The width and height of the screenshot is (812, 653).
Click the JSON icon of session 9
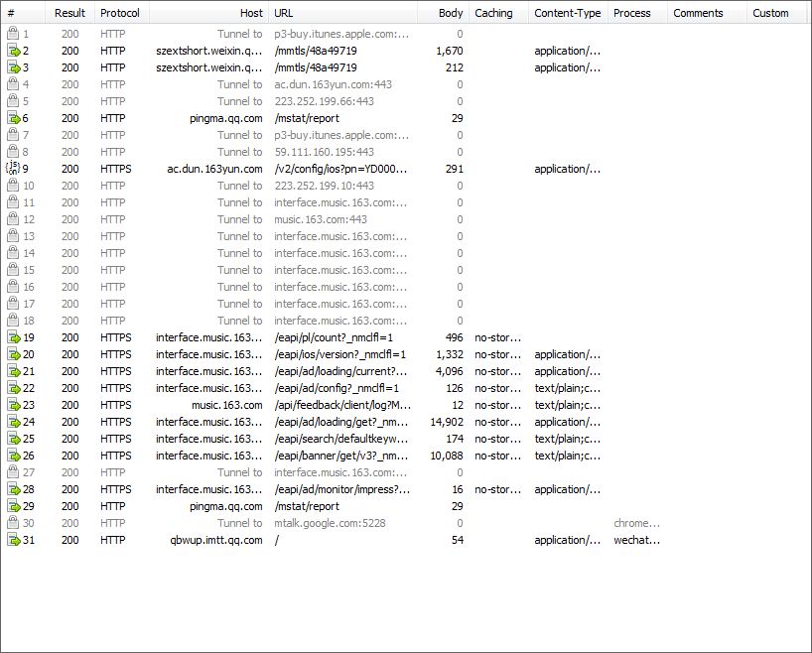click(13, 169)
